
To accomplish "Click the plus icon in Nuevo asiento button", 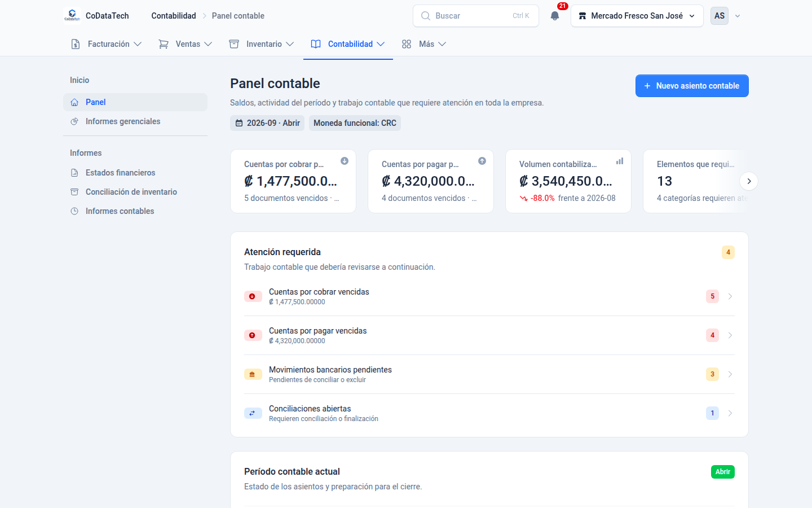I will pos(647,86).
